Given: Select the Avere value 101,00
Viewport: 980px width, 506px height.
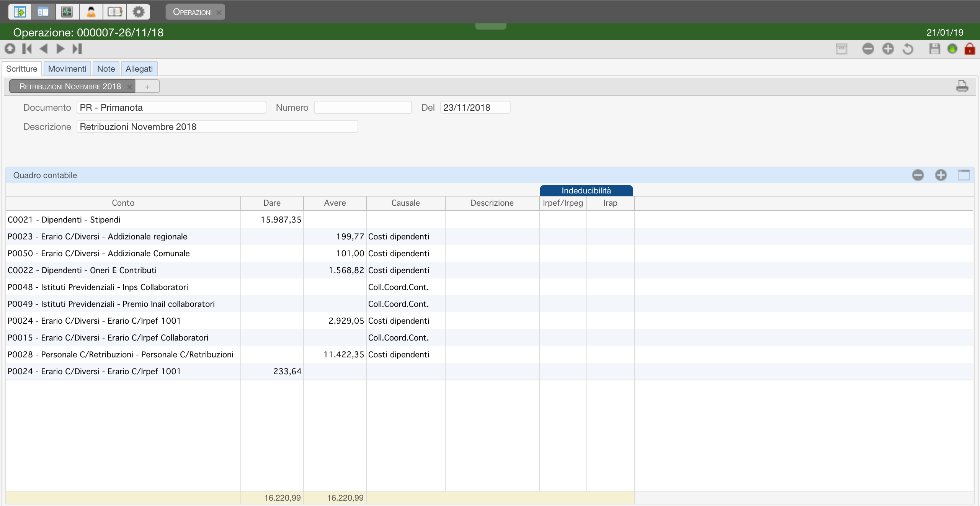Looking at the screenshot, I should tap(350, 253).
